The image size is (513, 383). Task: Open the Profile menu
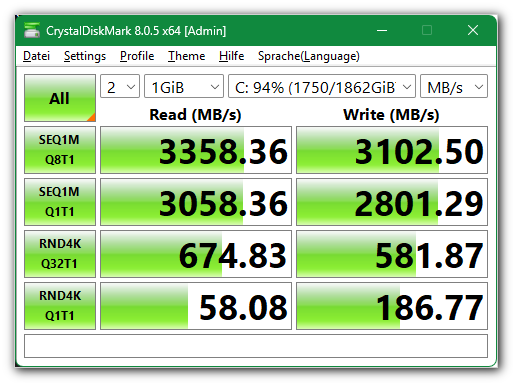137,56
